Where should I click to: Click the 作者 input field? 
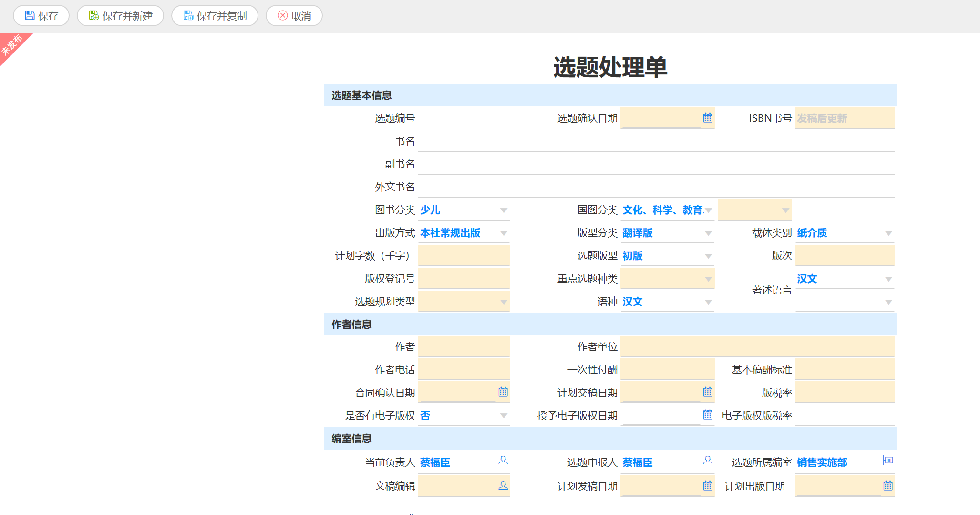click(464, 347)
